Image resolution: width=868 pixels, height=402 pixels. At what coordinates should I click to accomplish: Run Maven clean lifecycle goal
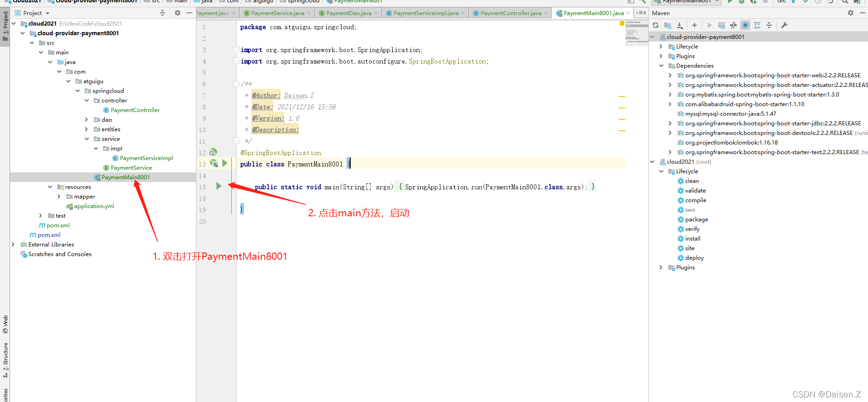click(x=692, y=181)
